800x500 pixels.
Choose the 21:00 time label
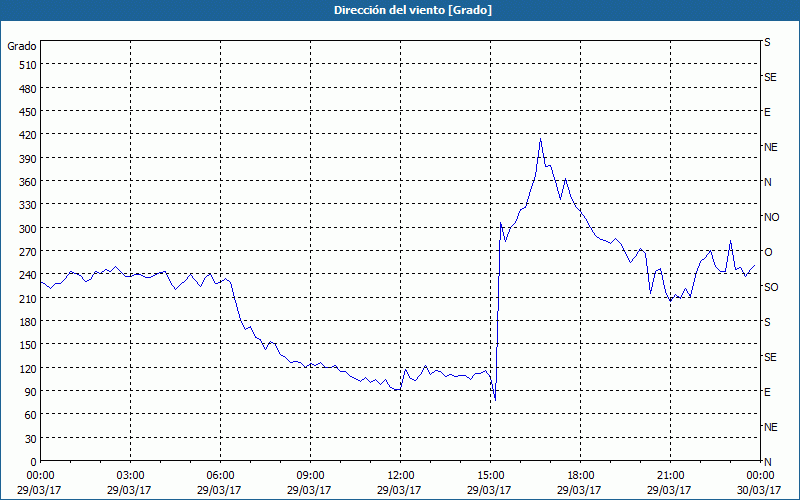[x=670, y=476]
